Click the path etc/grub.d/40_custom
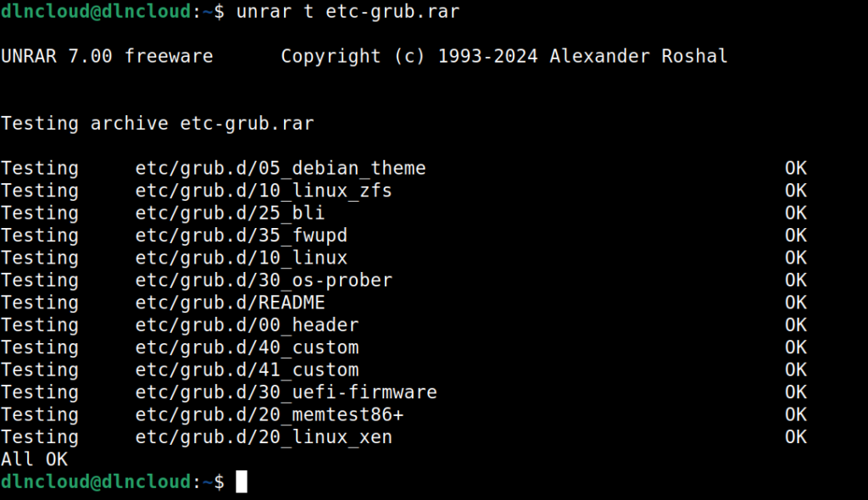868x500 pixels. click(x=247, y=347)
